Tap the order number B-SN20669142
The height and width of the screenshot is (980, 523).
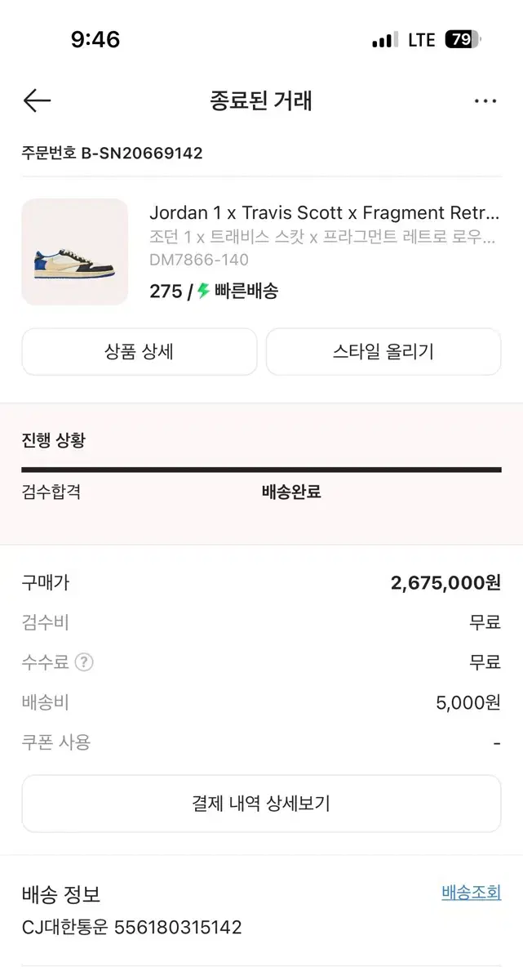pyautogui.click(x=112, y=153)
